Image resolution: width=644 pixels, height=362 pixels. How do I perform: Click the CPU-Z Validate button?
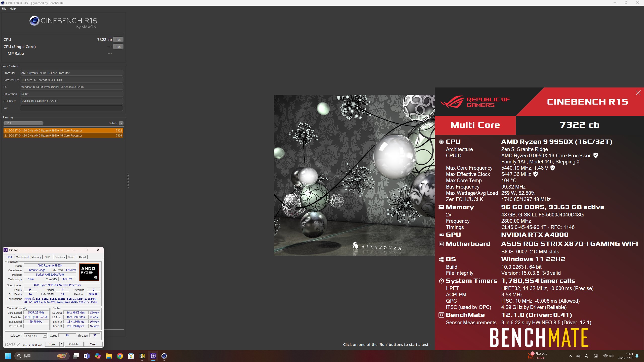(x=74, y=344)
